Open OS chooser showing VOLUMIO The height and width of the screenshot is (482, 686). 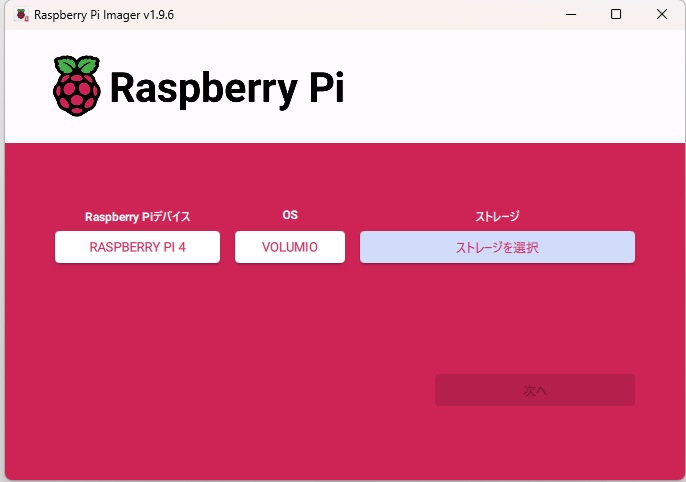coord(290,247)
